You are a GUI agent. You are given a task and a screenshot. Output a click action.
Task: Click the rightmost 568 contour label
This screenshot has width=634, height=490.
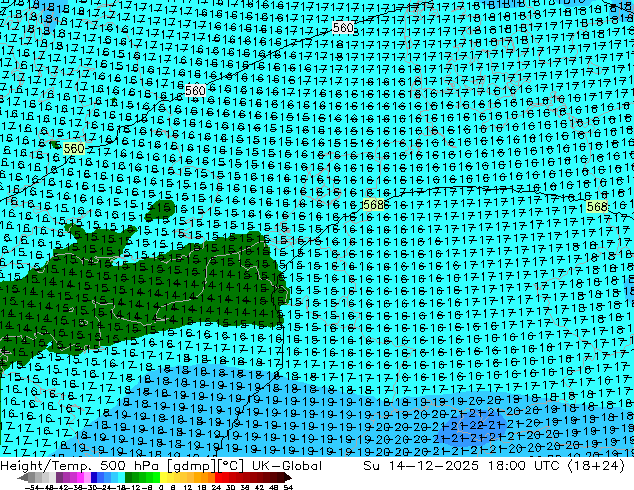coord(597,207)
